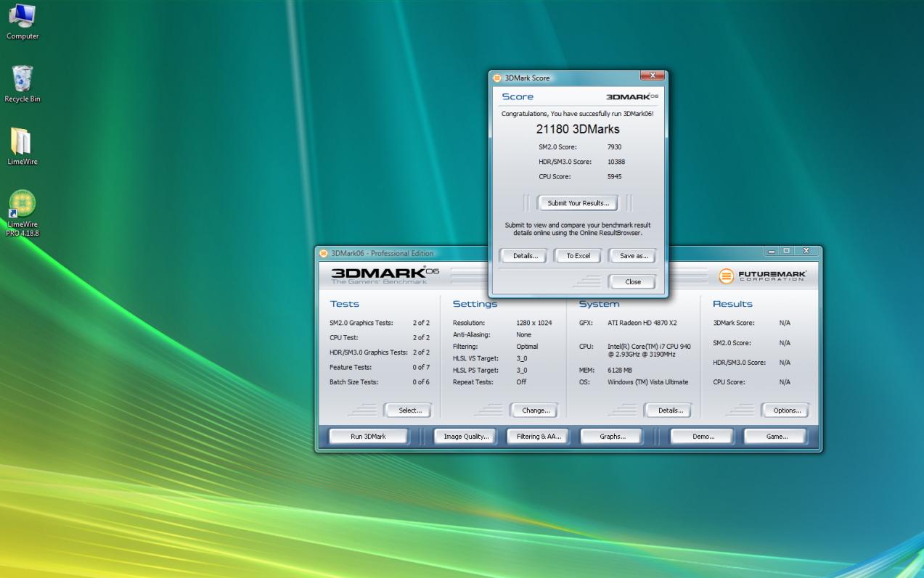This screenshot has height=578, width=924.
Task: Open System Details in main window
Action: (669, 410)
